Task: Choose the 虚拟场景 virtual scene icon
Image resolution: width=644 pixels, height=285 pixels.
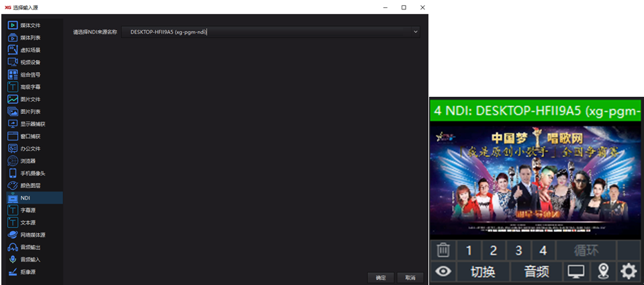Action: point(13,50)
